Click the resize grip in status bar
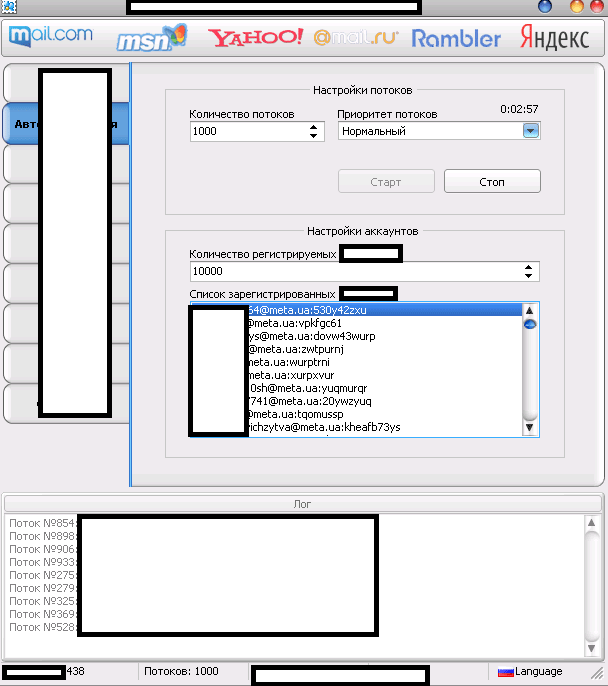Viewport: 608px width, 686px height. 597,674
